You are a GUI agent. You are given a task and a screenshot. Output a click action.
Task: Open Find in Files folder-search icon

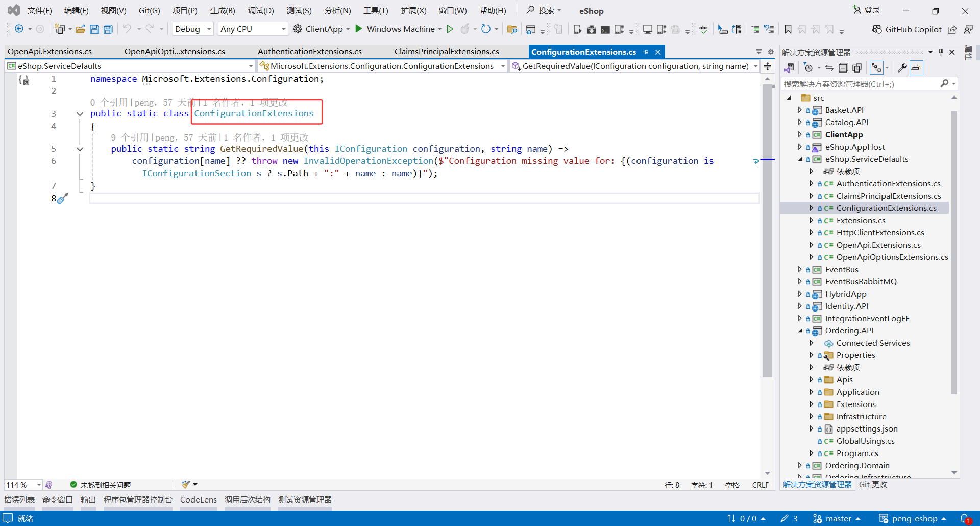click(x=512, y=29)
